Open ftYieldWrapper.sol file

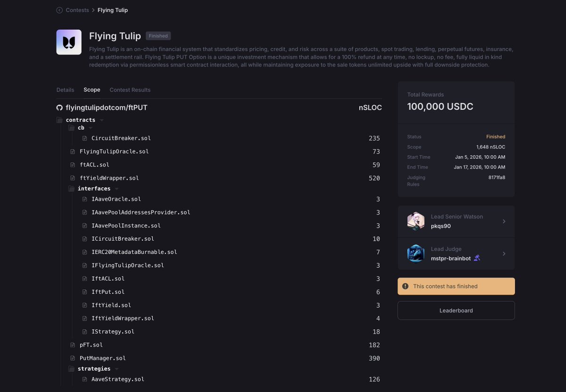pyautogui.click(x=109, y=178)
